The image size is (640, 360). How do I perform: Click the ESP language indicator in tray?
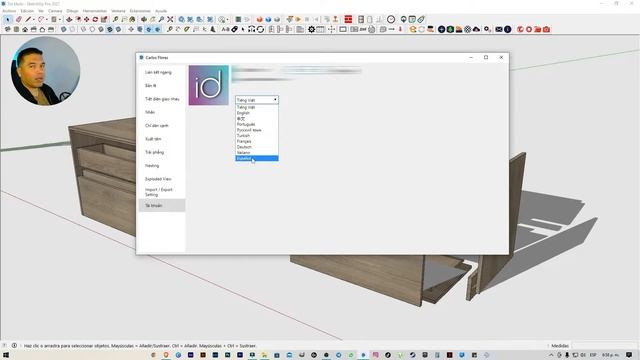(x=593, y=355)
